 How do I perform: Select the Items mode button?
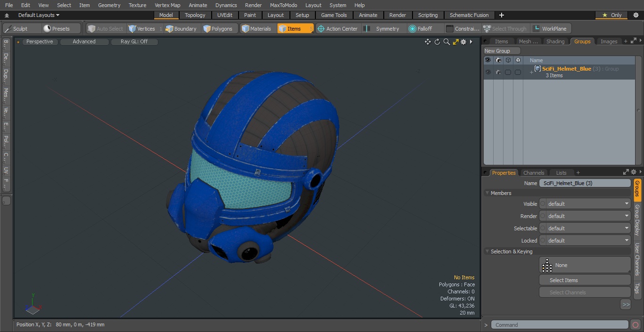tap(295, 29)
